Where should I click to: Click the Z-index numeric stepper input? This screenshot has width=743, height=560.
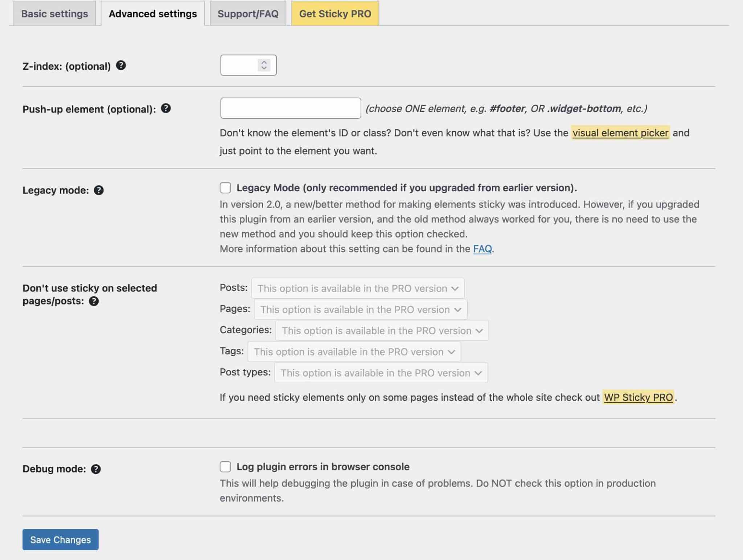pos(247,65)
